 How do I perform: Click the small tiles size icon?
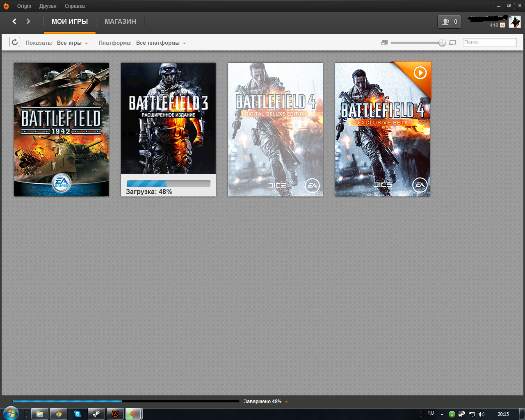pos(384,43)
